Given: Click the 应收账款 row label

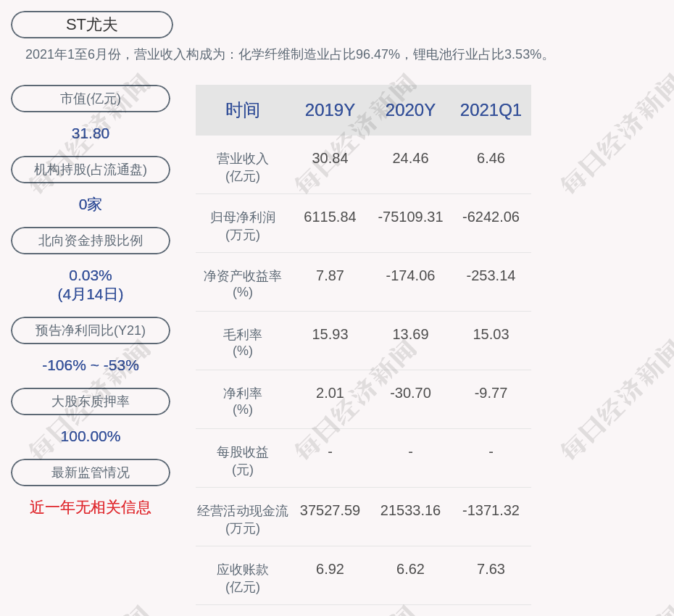Looking at the screenshot, I should [x=243, y=578].
